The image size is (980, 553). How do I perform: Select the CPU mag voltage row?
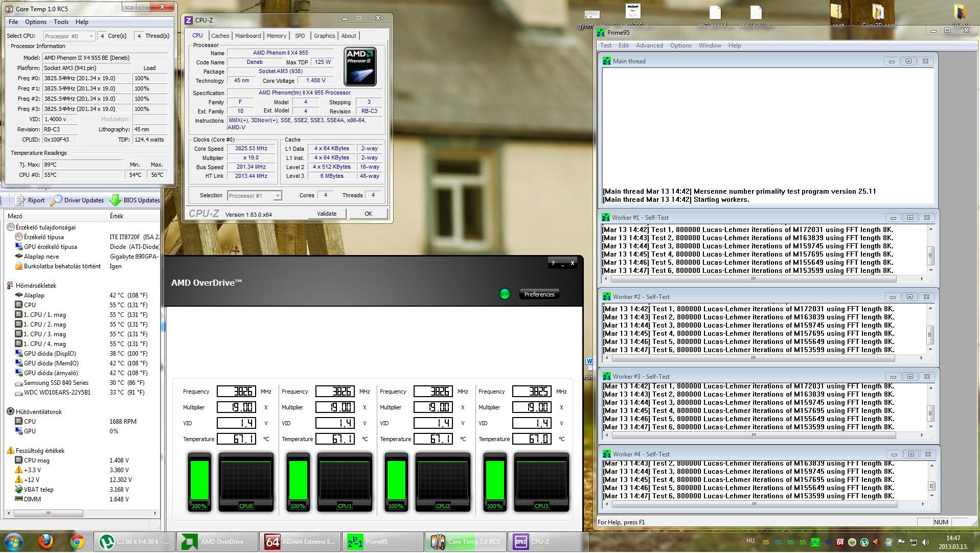pyautogui.click(x=82, y=460)
